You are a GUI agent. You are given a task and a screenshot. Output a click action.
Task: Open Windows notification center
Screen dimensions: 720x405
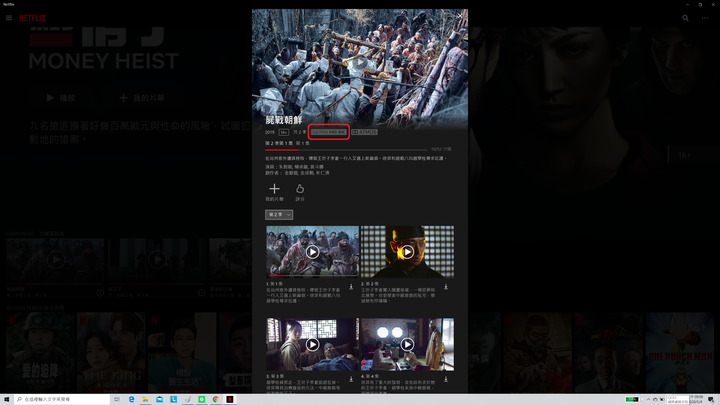[711, 399]
